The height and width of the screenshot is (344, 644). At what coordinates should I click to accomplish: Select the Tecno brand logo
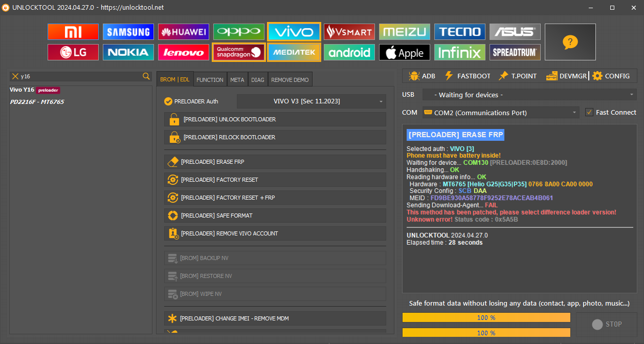pos(460,32)
